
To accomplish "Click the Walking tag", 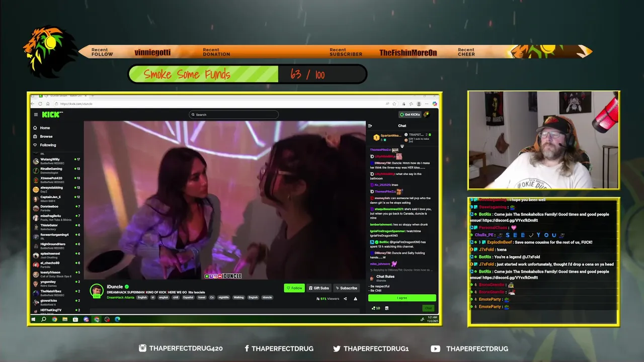I will [238, 297].
